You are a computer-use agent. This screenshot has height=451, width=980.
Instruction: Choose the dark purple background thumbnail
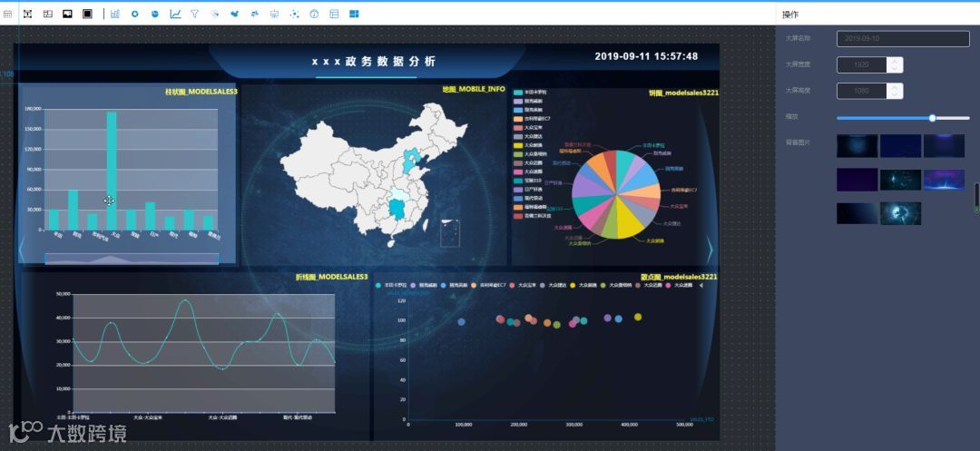point(857,180)
